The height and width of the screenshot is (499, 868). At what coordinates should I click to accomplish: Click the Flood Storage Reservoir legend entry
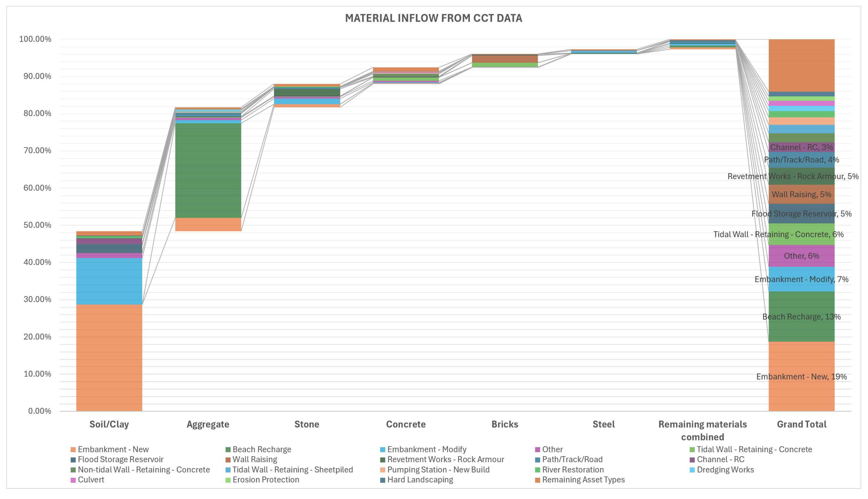coord(117,459)
